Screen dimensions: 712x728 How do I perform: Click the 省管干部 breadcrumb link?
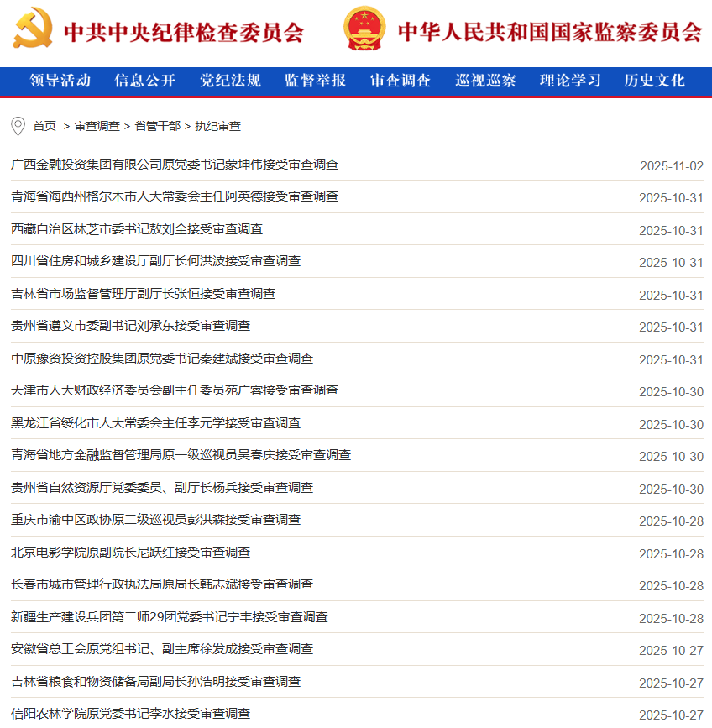point(157,126)
